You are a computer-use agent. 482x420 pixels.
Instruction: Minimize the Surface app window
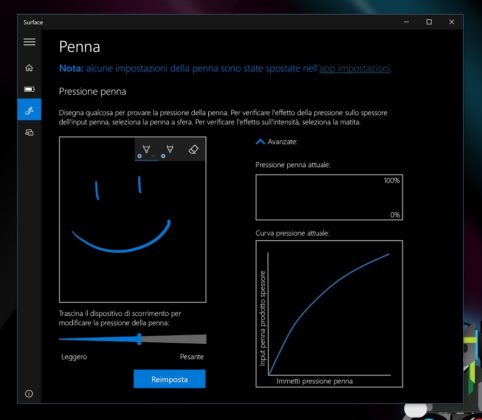pyautogui.click(x=406, y=22)
